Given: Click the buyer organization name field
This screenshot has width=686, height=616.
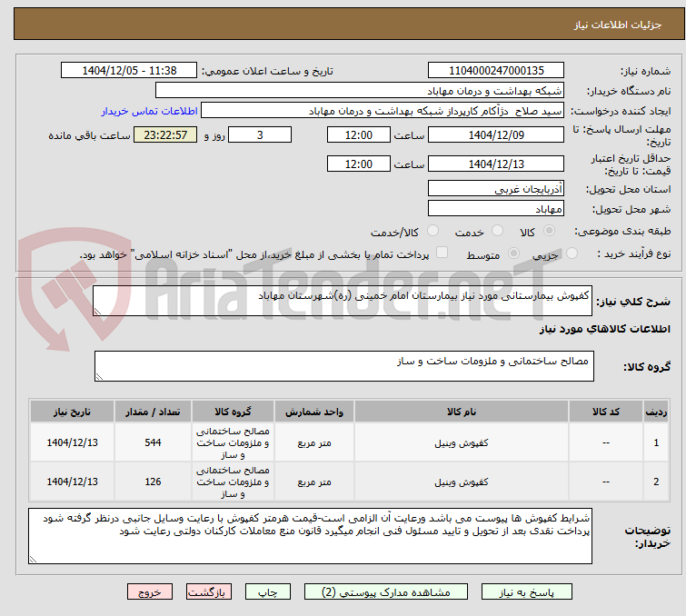Looking at the screenshot, I should tap(360, 91).
